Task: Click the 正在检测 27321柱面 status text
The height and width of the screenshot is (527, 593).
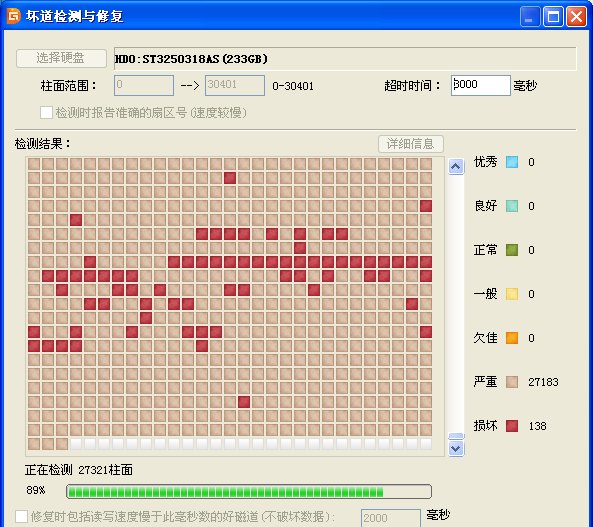Action: [x=79, y=470]
